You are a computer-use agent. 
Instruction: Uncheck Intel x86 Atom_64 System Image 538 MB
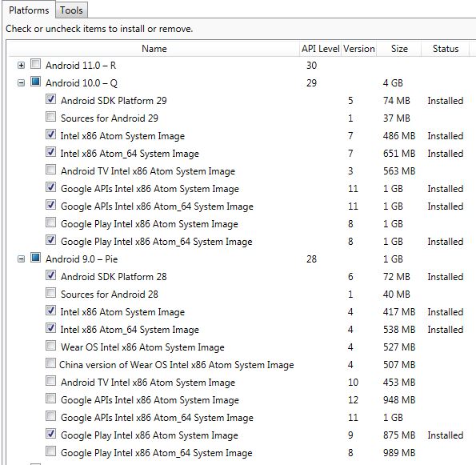click(x=50, y=328)
